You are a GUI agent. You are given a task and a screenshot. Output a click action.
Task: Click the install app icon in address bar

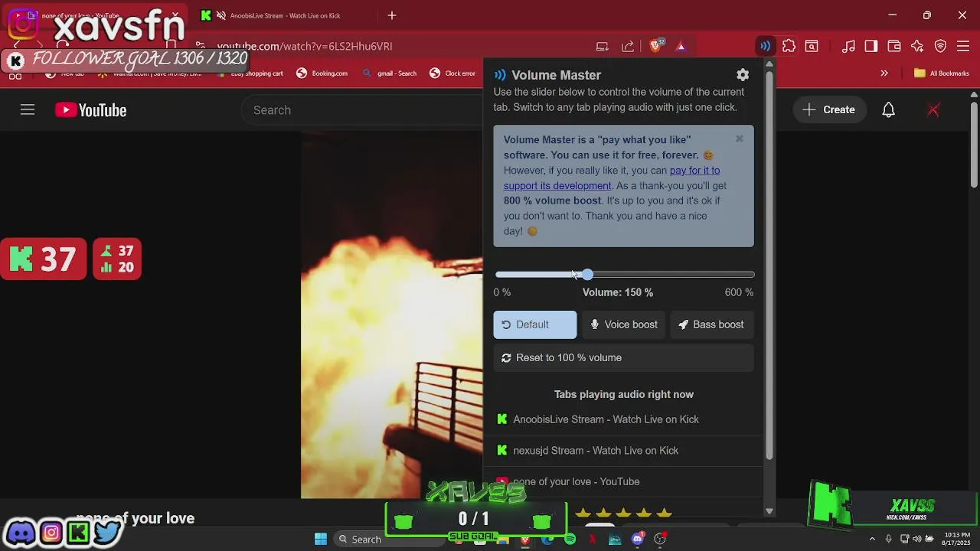tap(603, 46)
